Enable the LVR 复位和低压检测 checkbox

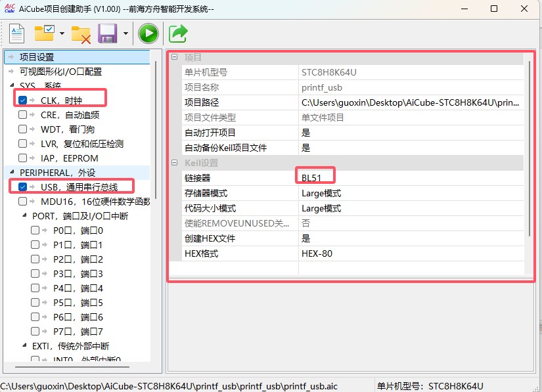22,144
